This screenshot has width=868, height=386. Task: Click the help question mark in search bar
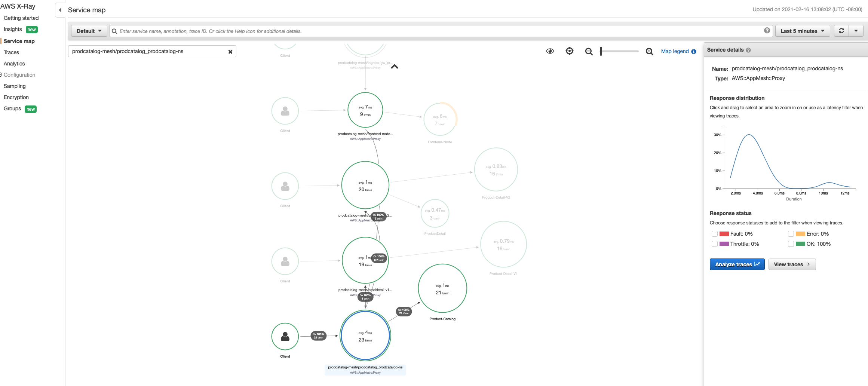tap(767, 31)
